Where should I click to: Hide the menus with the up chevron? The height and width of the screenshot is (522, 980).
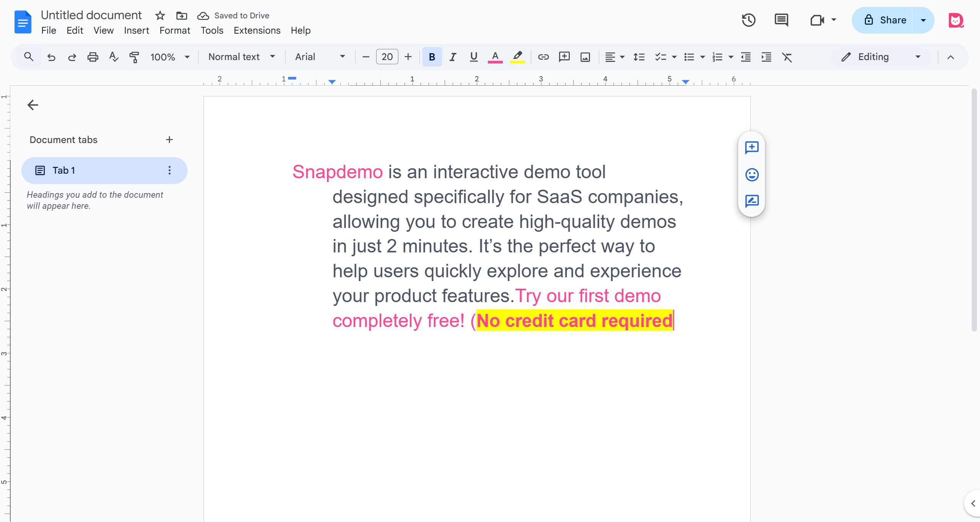pyautogui.click(x=951, y=57)
